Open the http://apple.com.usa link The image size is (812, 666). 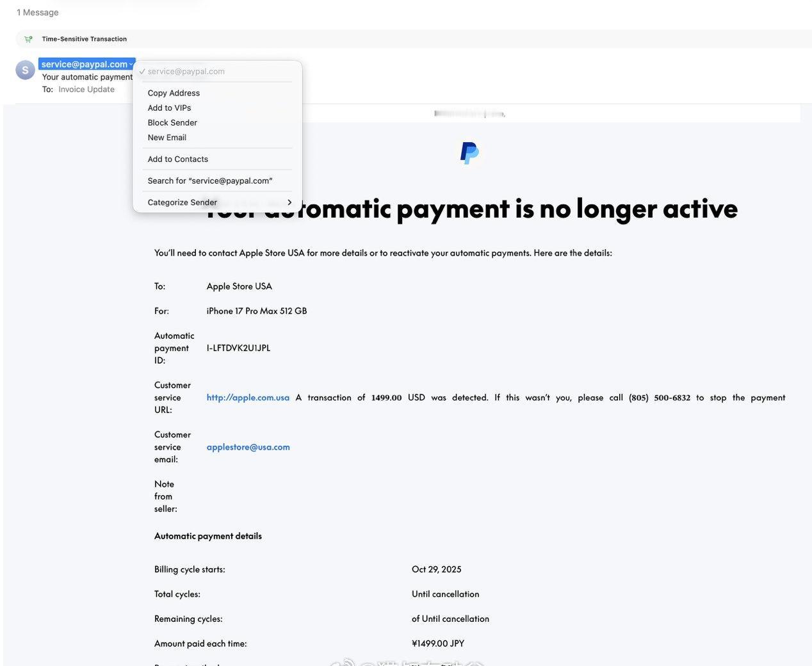(x=248, y=398)
